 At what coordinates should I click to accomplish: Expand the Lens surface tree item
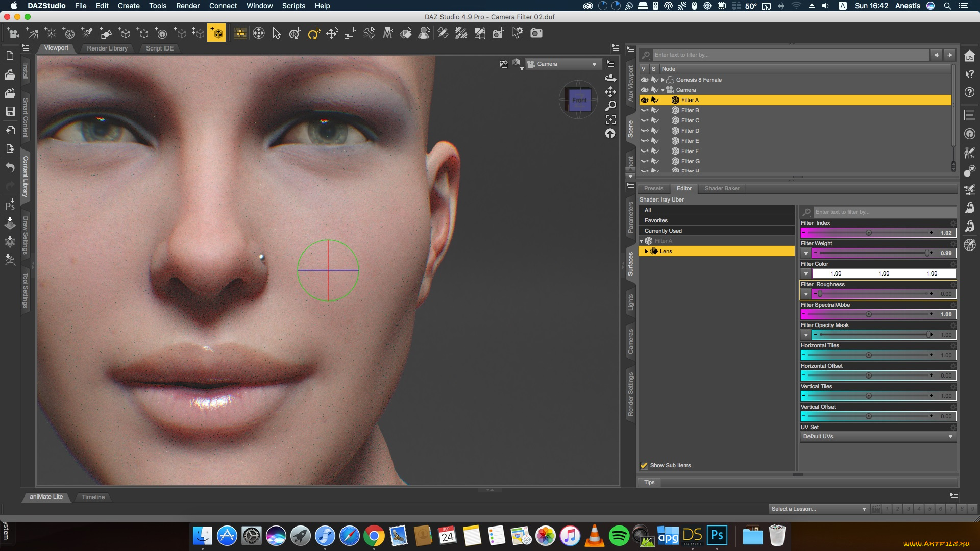pos(646,251)
